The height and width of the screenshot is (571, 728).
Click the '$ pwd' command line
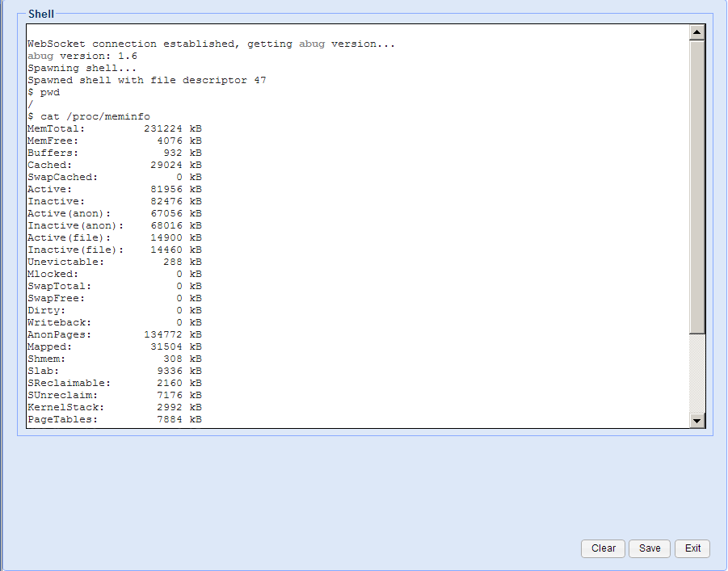[44, 92]
